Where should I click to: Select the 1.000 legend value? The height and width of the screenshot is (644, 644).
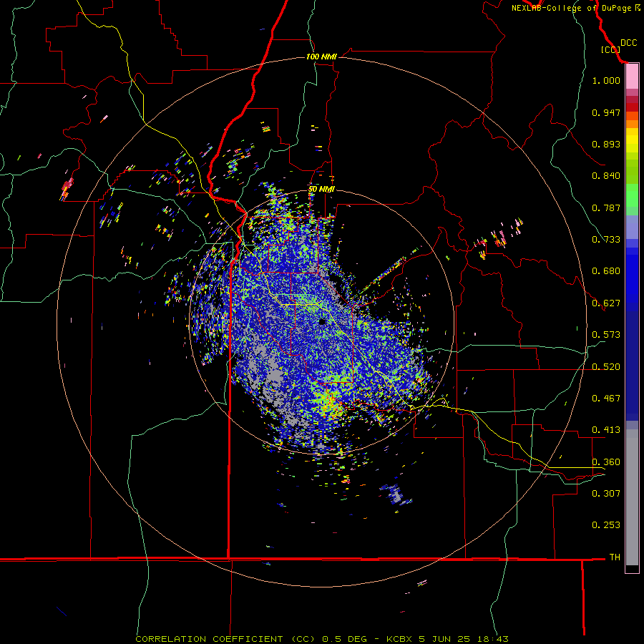click(x=606, y=80)
